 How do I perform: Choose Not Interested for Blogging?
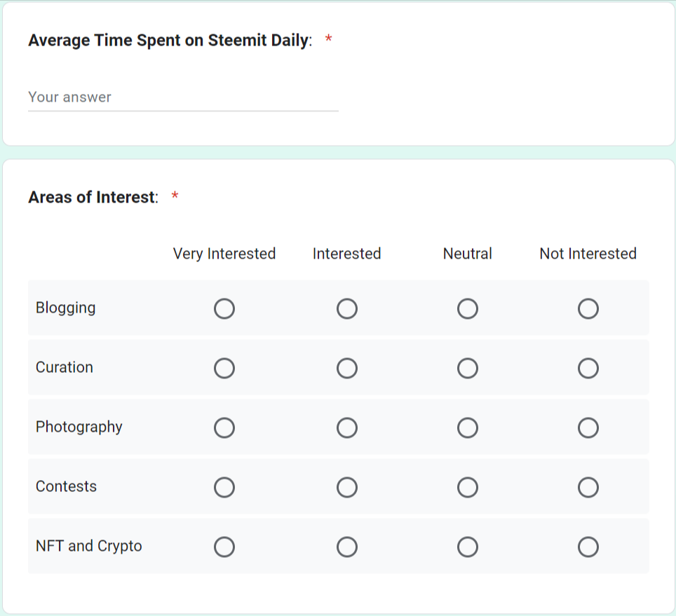tap(588, 308)
